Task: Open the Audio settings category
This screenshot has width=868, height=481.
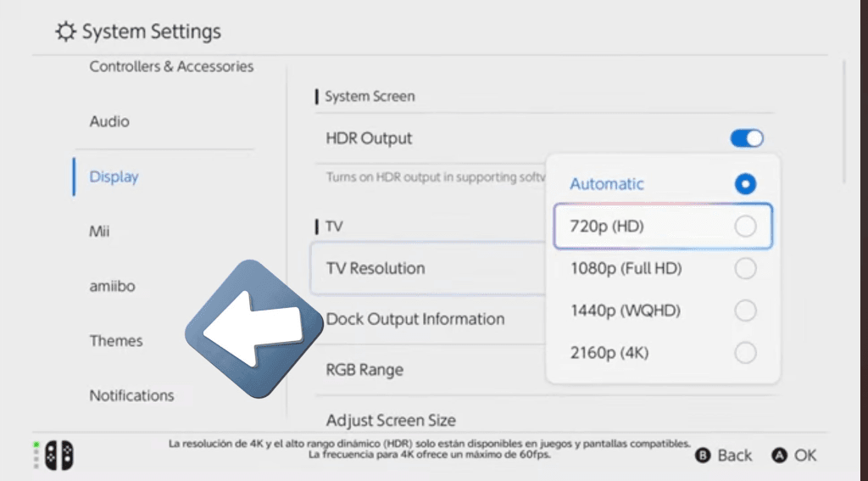Action: click(x=110, y=121)
